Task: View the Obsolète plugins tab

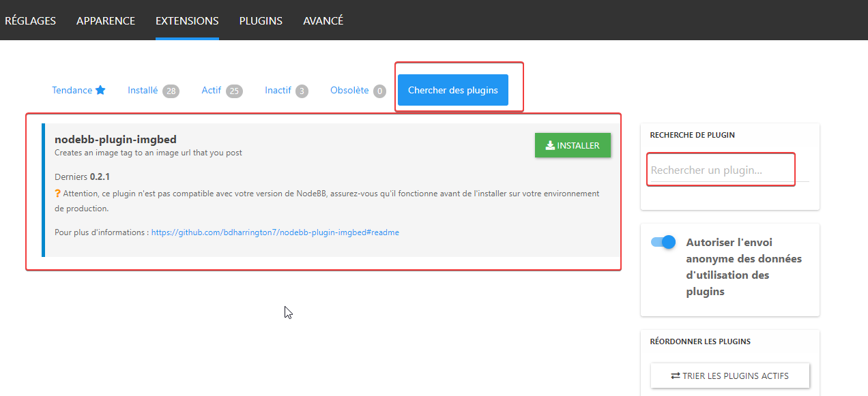Action: [349, 90]
